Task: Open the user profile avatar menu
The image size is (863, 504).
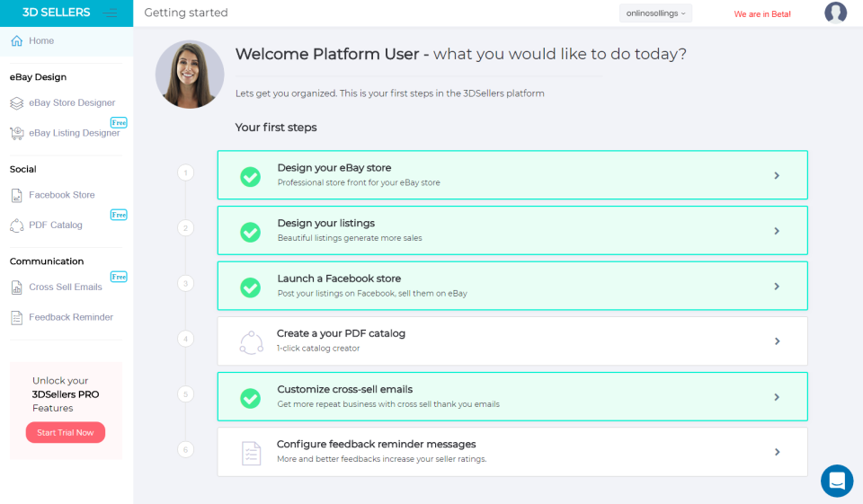Action: [x=835, y=13]
